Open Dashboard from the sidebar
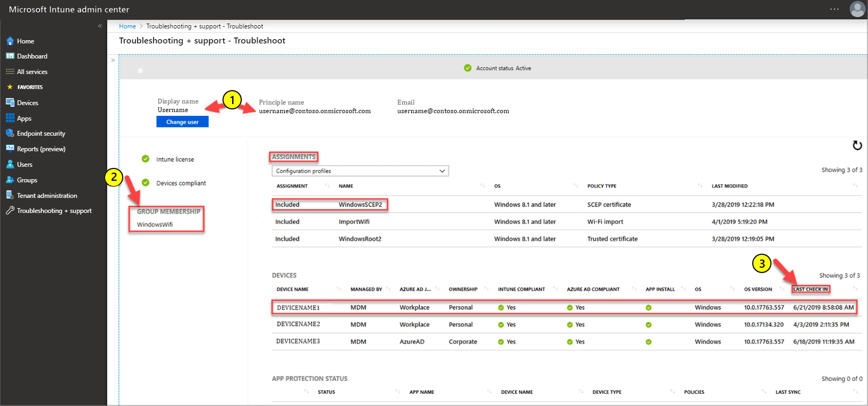This screenshot has height=406, width=868. click(x=32, y=56)
